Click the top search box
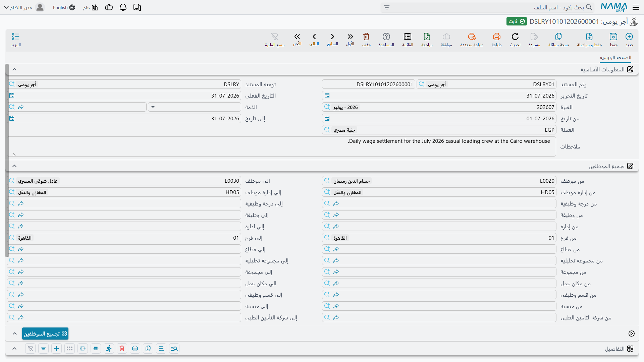This screenshot has width=644, height=362. coord(487,7)
